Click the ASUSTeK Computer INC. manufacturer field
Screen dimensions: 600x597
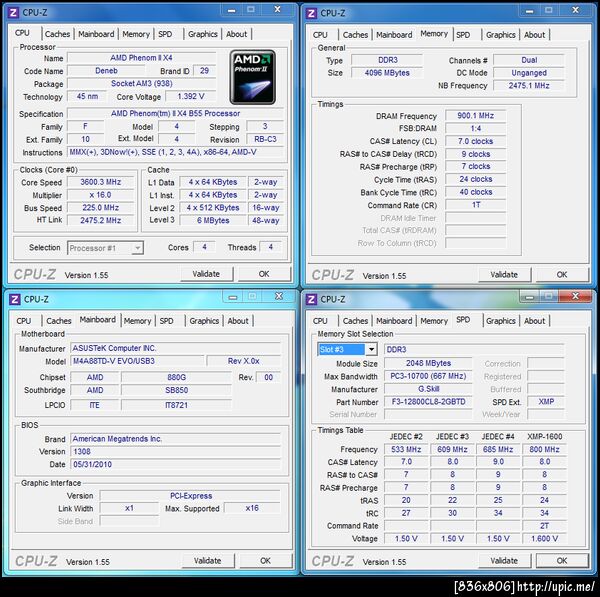coord(175,348)
